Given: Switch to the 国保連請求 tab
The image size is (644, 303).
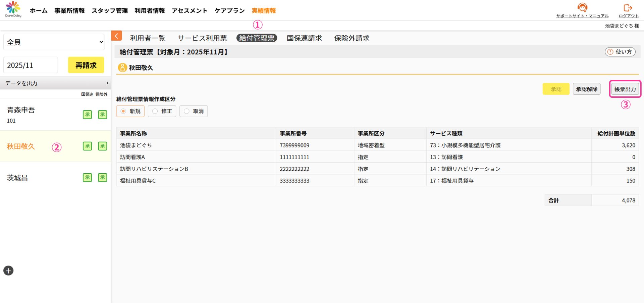Looking at the screenshot, I should [304, 38].
